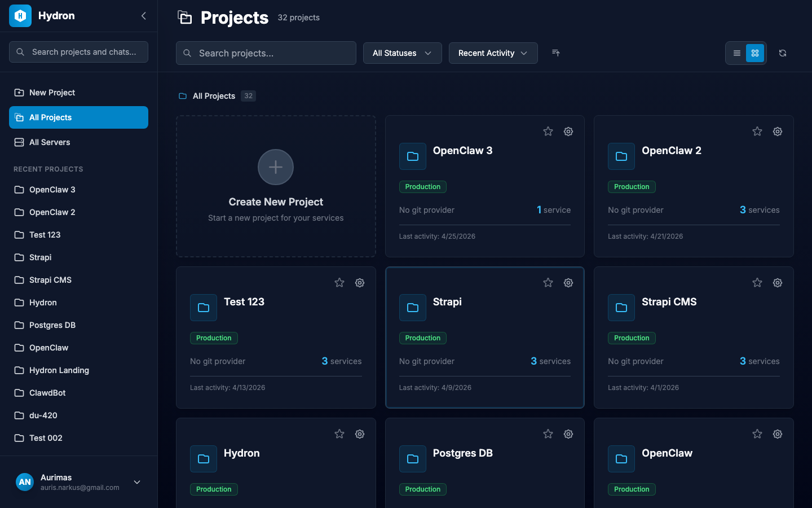Open the OpenClaw 3 card title
This screenshot has height=508, width=812.
point(462,151)
